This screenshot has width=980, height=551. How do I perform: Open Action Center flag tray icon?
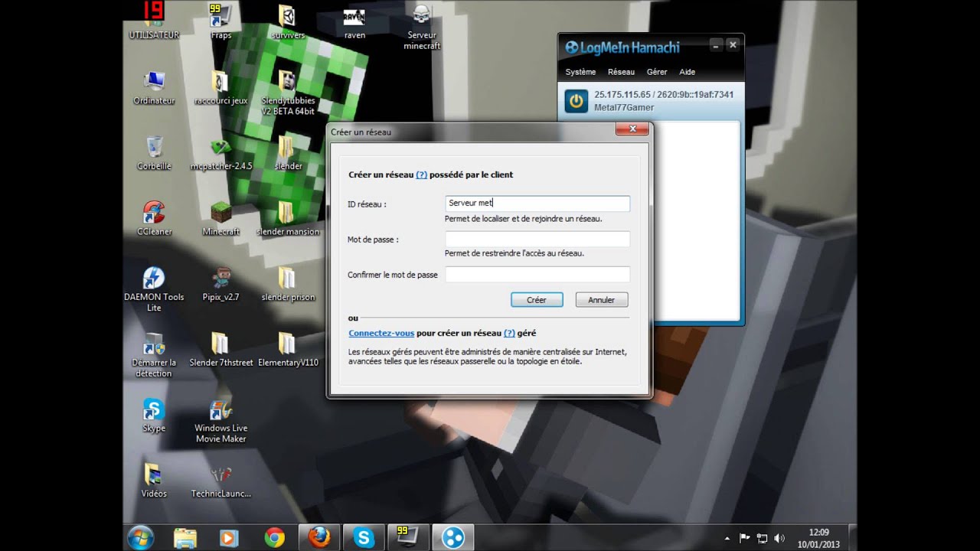744,538
